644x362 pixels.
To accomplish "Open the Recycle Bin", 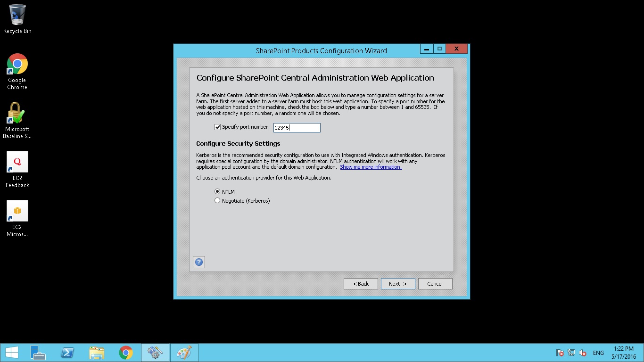I will click(x=17, y=15).
